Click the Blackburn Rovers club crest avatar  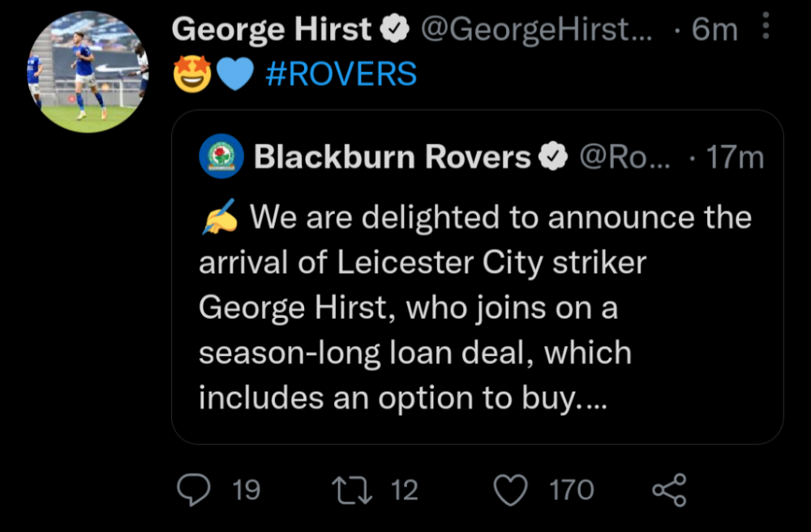221,157
